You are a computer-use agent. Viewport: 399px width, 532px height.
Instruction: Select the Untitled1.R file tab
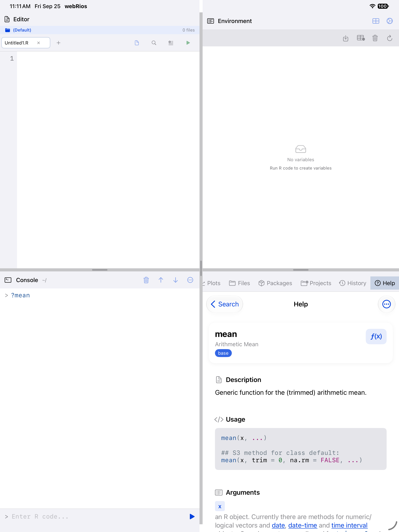26,43
